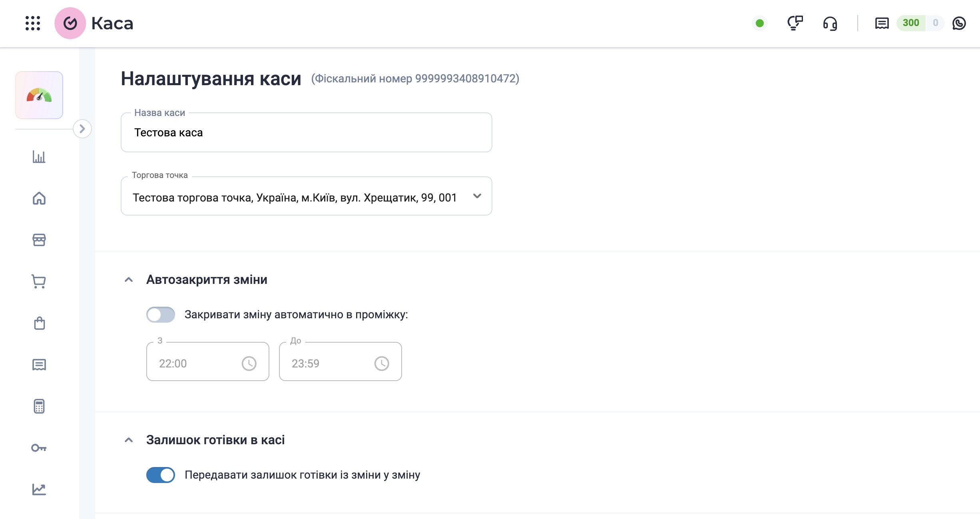
Task: Click the dashboard gauge tile
Action: [x=39, y=95]
